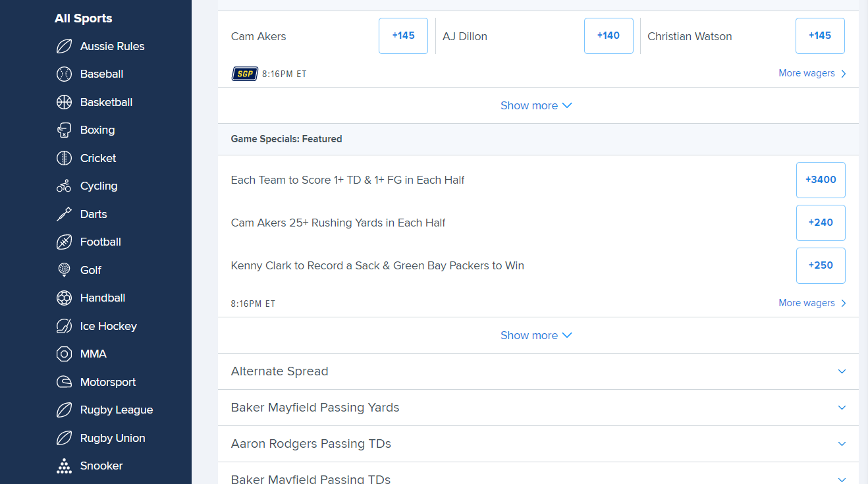The width and height of the screenshot is (868, 484).
Task: Show more below Game Specials list
Action: pos(536,335)
